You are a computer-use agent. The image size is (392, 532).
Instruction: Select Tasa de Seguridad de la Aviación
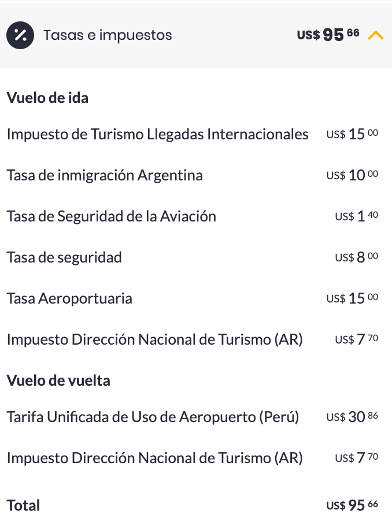(111, 216)
